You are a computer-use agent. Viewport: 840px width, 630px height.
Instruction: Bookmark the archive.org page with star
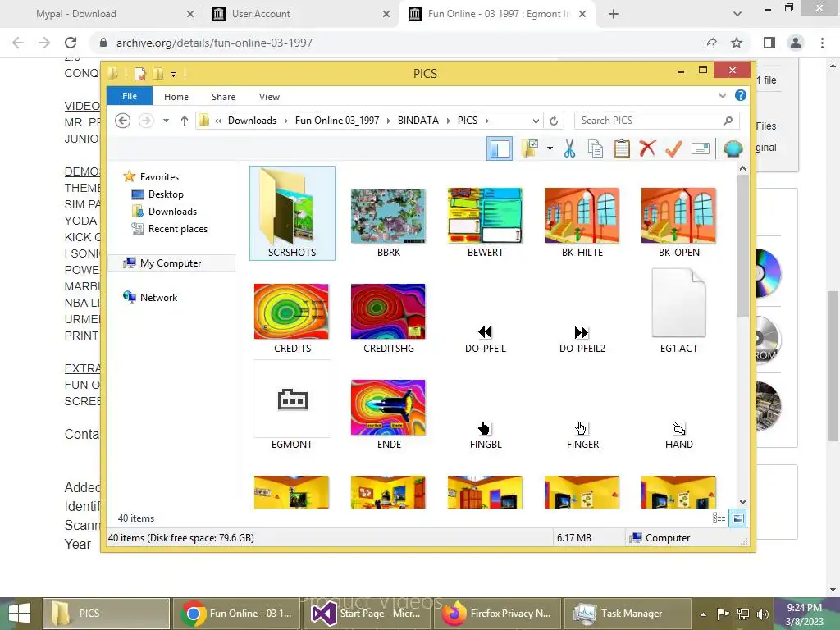pos(737,43)
